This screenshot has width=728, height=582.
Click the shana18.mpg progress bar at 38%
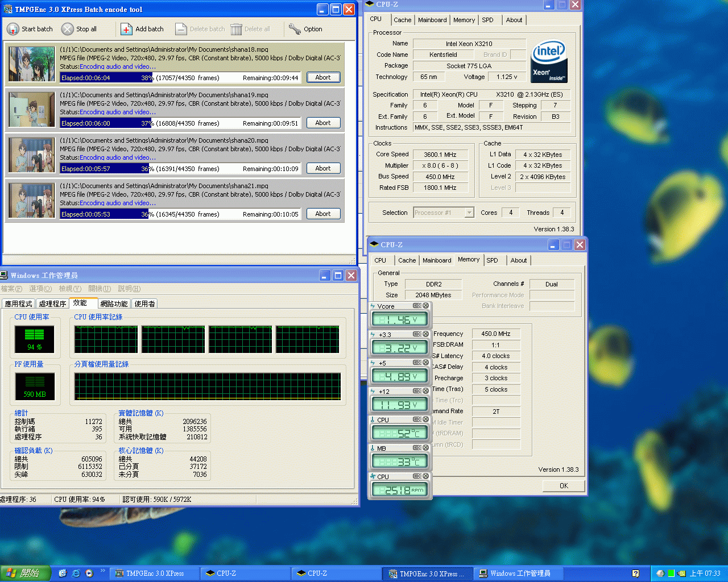click(180, 78)
